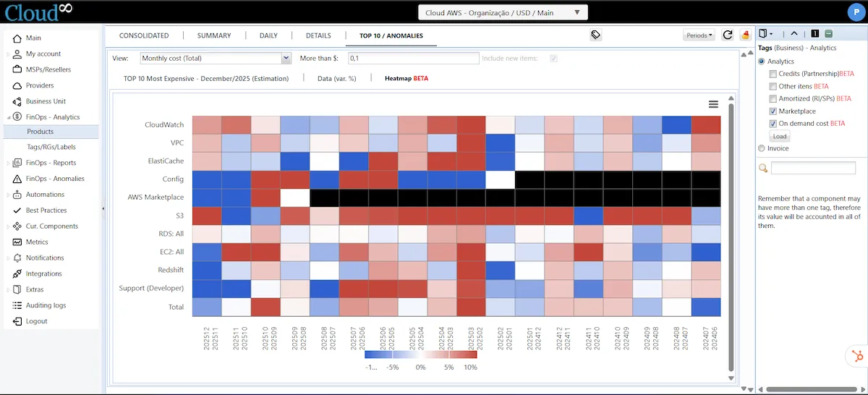Screen dimensions: 868x395
Task: Click the Extras folder icon
Action: click(x=18, y=289)
